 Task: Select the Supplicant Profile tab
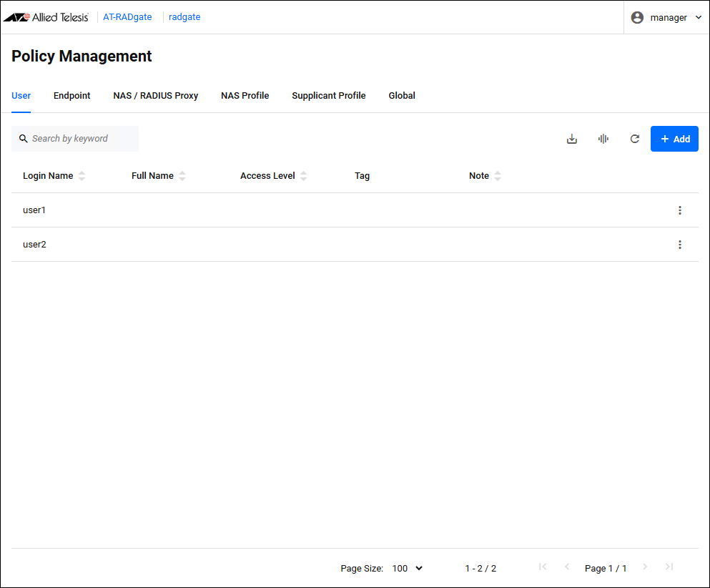tap(328, 96)
